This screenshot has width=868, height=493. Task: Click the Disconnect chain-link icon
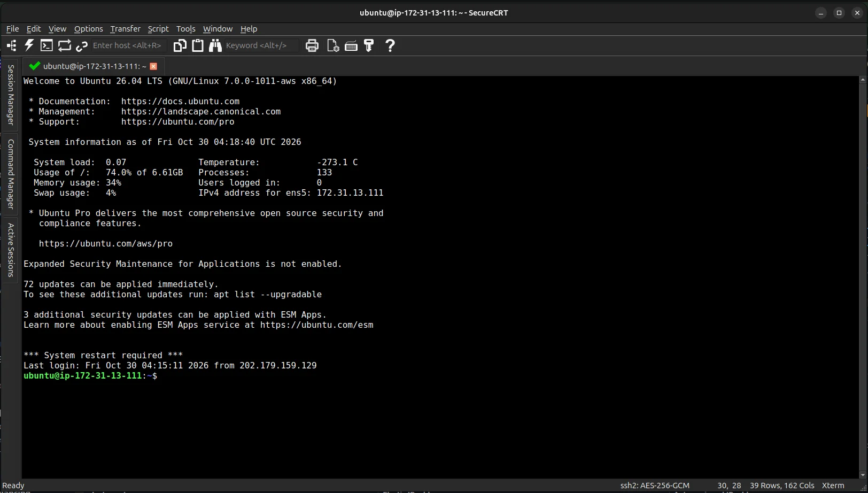pos(82,46)
